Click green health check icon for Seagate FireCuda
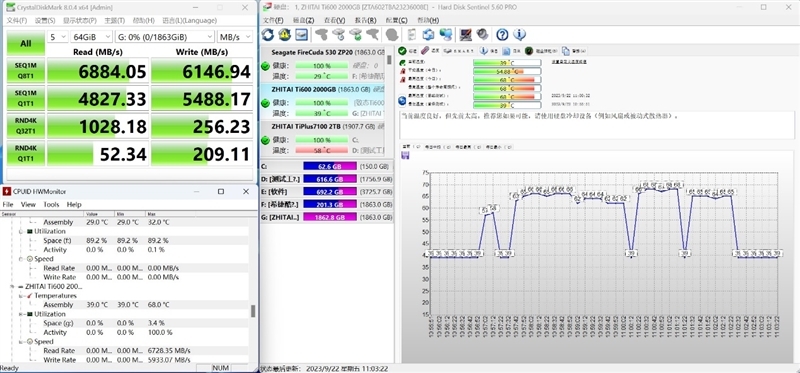The width and height of the screenshot is (800, 373). click(x=265, y=66)
